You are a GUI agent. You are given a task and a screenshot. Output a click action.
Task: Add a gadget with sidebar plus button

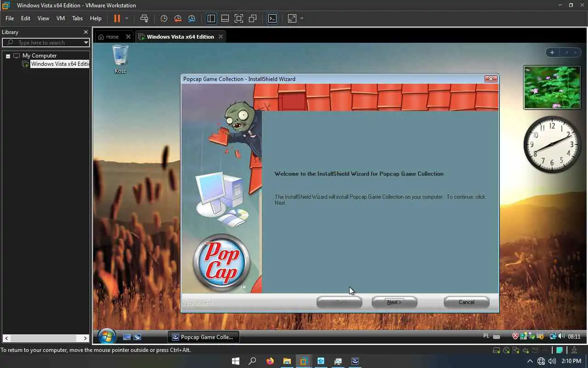[x=552, y=52]
